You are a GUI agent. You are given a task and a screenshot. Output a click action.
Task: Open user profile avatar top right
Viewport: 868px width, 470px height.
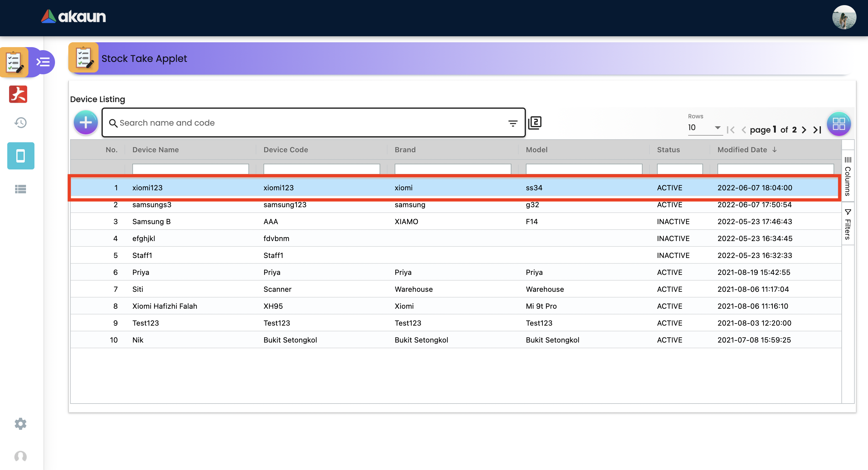click(844, 18)
